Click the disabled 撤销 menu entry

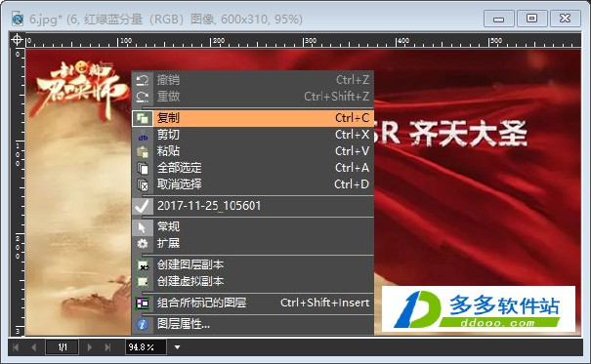tap(253, 80)
